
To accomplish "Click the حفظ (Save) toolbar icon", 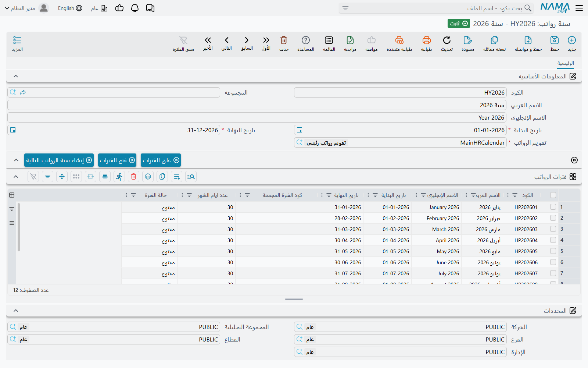I will pyautogui.click(x=555, y=40).
